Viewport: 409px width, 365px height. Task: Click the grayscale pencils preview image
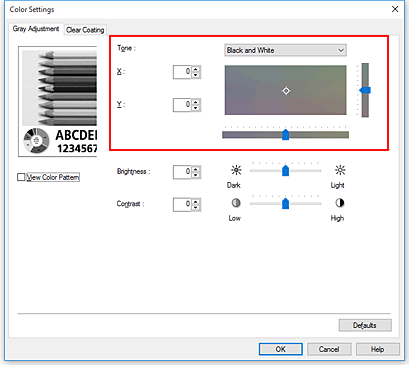pyautogui.click(x=59, y=88)
